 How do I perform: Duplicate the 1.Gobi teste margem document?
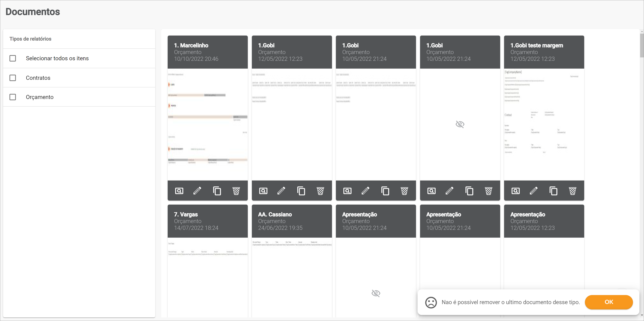[x=553, y=191]
